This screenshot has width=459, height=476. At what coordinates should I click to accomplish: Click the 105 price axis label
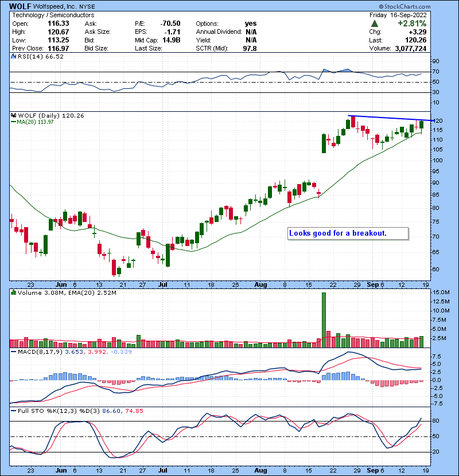438,150
